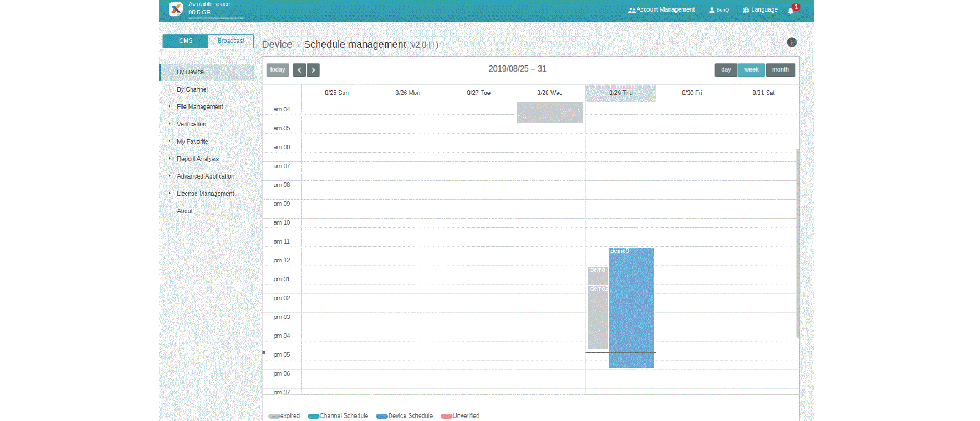This screenshot has height=421, width=980.
Task: Switch calendar to day view
Action: coord(726,70)
